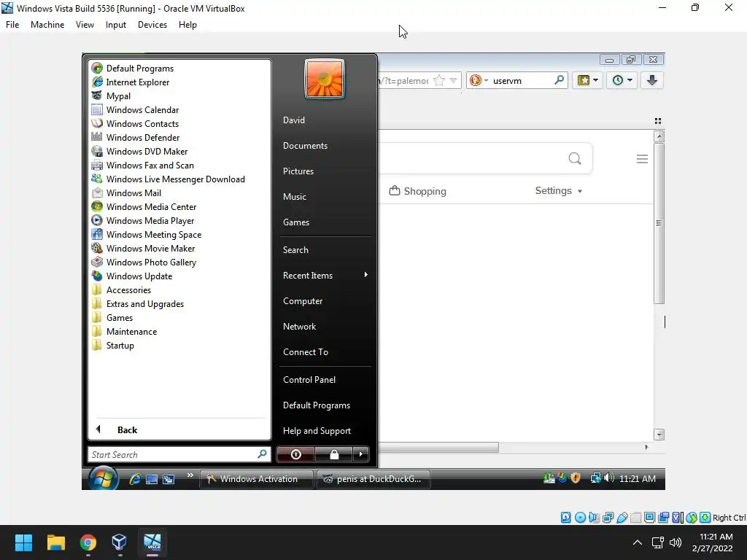This screenshot has width=747, height=560.
Task: Launch Internet Explorer from Quick Launch
Action: (x=135, y=479)
